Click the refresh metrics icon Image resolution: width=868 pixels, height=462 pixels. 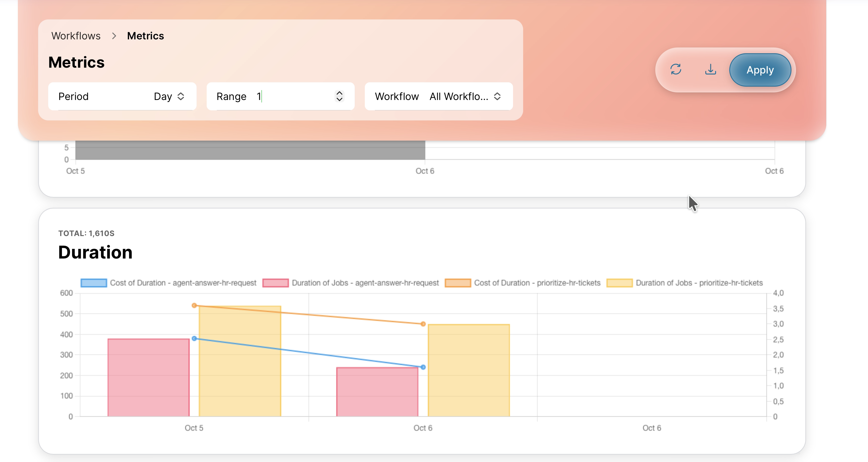click(676, 70)
